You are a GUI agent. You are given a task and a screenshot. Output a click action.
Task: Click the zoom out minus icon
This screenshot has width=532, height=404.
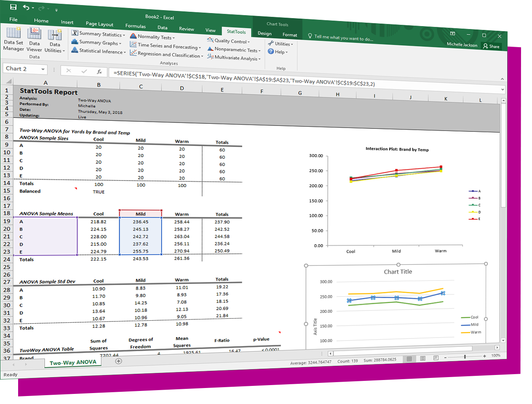445,358
